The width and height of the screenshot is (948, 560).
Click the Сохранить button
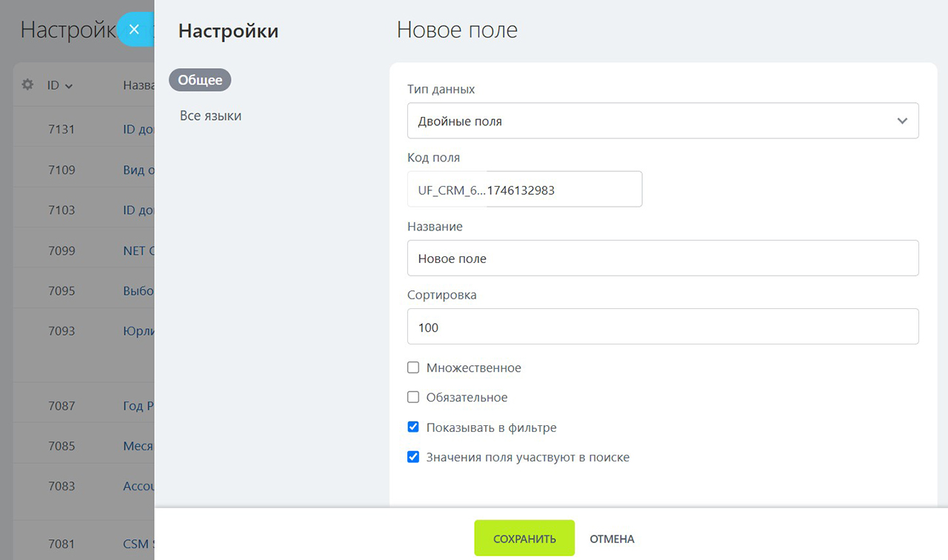(x=524, y=539)
